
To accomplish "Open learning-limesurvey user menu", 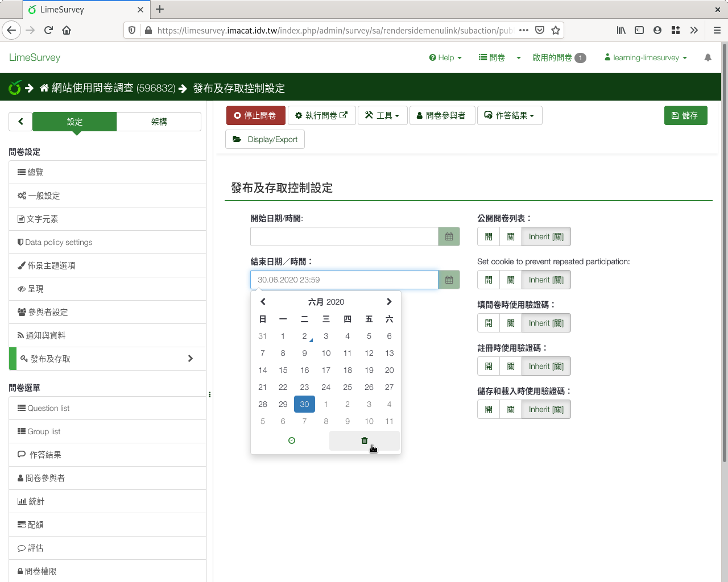I will 646,57.
